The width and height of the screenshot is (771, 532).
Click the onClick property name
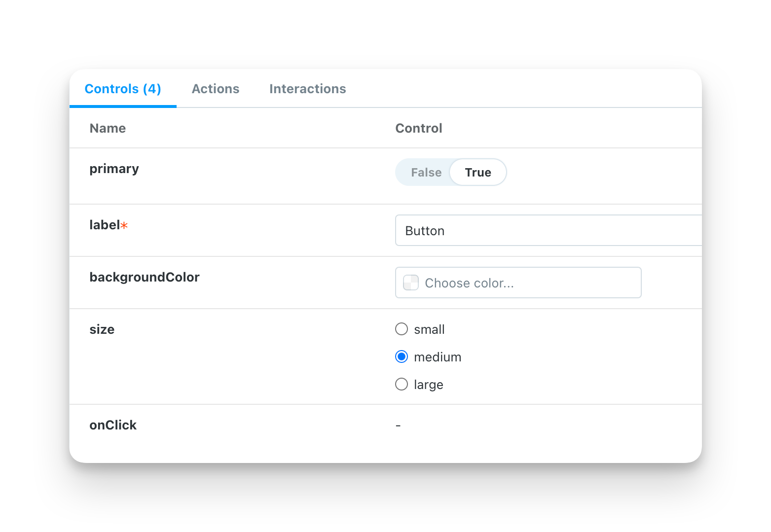click(x=113, y=425)
